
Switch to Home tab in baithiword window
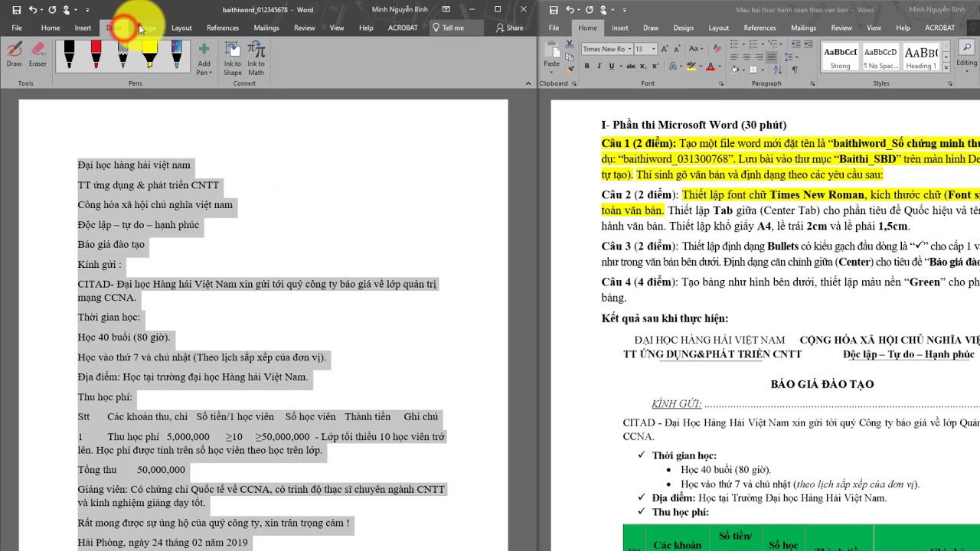click(51, 28)
